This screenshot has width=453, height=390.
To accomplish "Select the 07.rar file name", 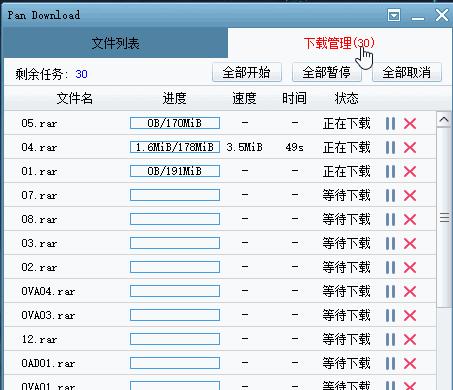I will (39, 196).
